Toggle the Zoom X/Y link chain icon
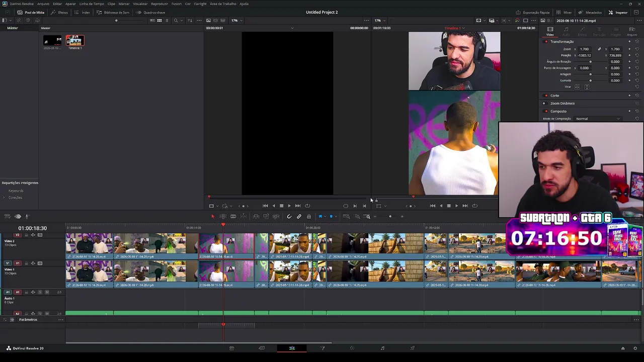 599,49
